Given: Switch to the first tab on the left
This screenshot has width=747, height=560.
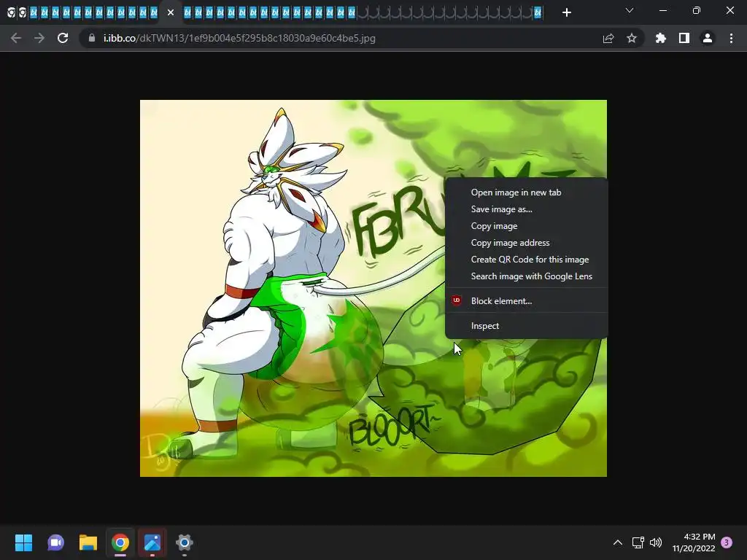Looking at the screenshot, I should [12, 13].
